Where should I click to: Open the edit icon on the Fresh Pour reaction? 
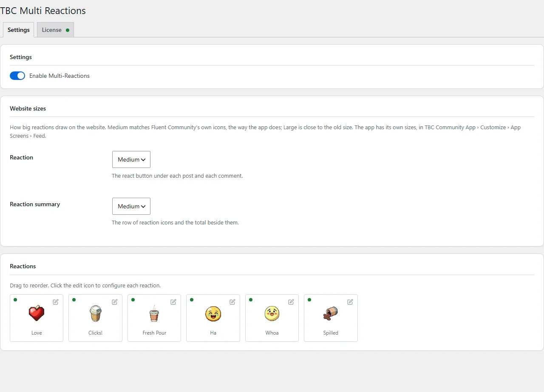[x=173, y=302]
